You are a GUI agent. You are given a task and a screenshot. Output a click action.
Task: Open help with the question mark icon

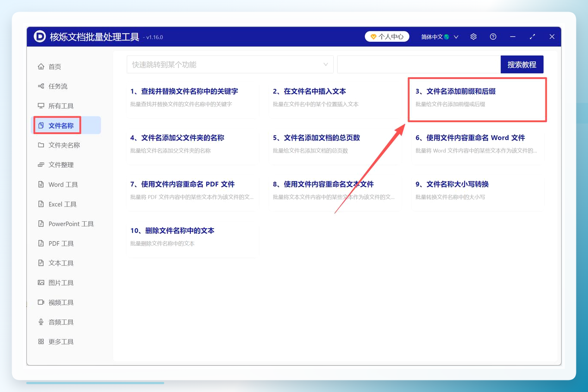[493, 37]
